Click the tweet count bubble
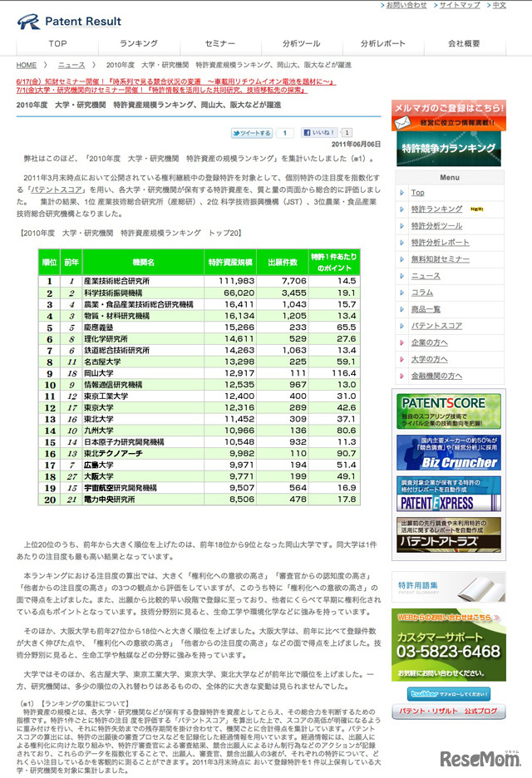Viewport: 532px width, 778px height. [285, 133]
